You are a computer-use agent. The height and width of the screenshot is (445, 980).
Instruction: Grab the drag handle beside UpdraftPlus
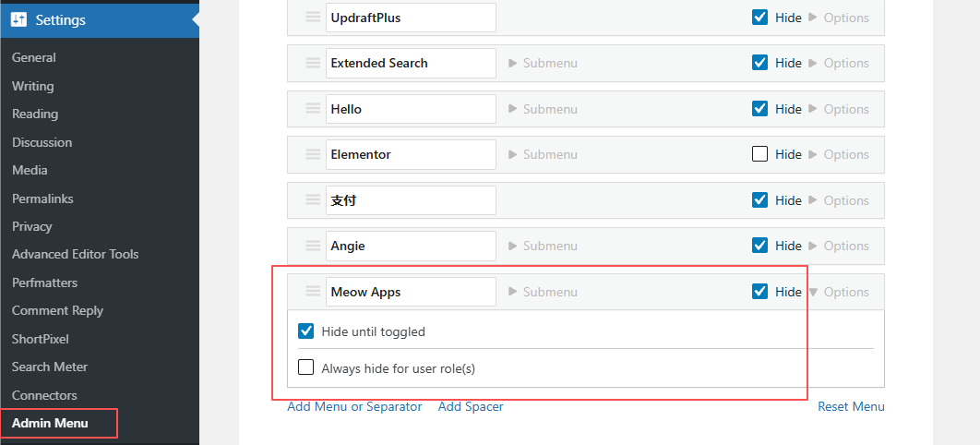pyautogui.click(x=313, y=18)
